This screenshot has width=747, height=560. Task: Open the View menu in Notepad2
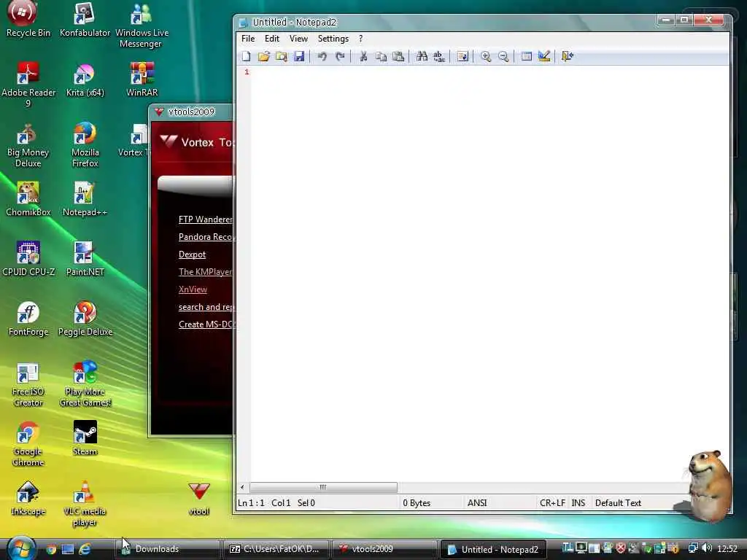298,39
